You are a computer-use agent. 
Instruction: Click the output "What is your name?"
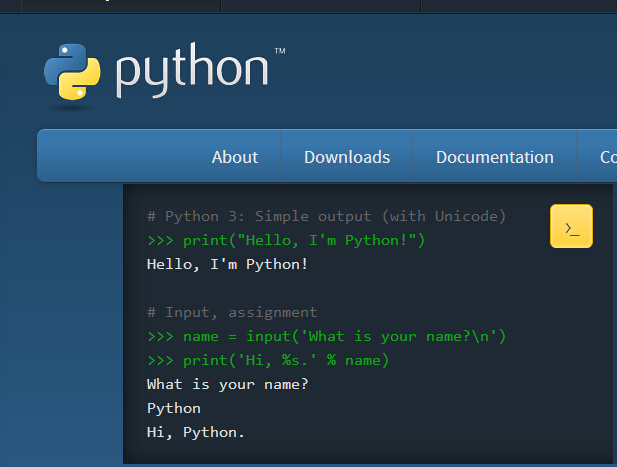[227, 384]
